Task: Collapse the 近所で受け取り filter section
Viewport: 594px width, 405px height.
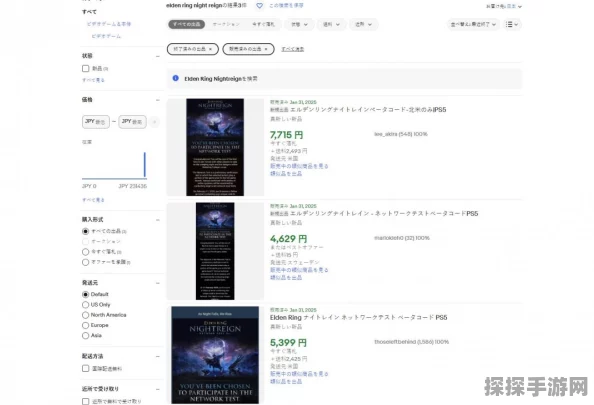Action: tap(158, 389)
